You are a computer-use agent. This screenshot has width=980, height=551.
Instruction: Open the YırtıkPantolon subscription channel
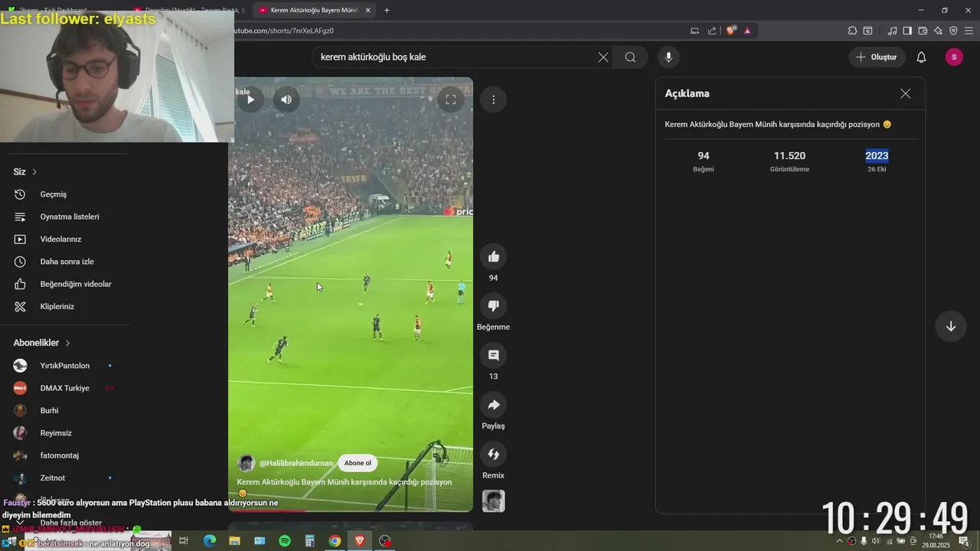click(x=65, y=366)
